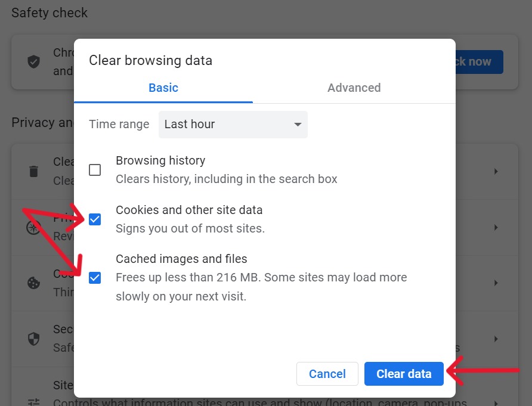
Task: Check the Browsing history checkbox
Action: click(95, 169)
